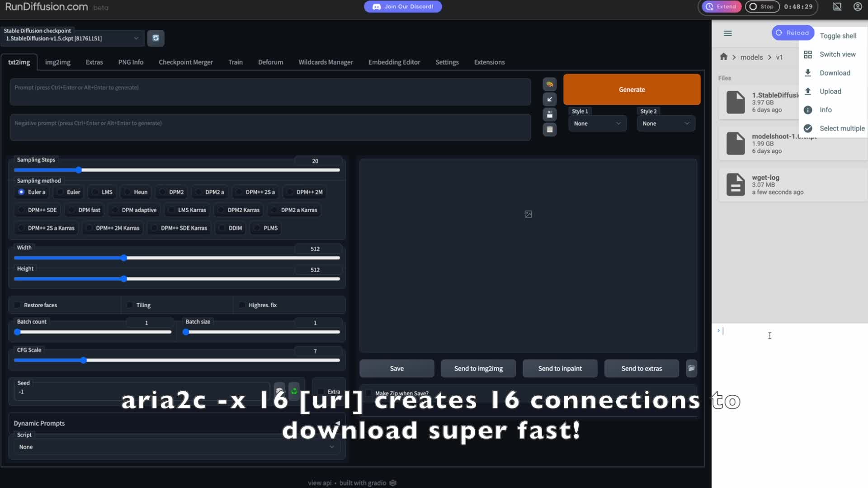Screen dimensions: 868x488
Task: Click the paint palette prompt icon
Action: pos(549,84)
